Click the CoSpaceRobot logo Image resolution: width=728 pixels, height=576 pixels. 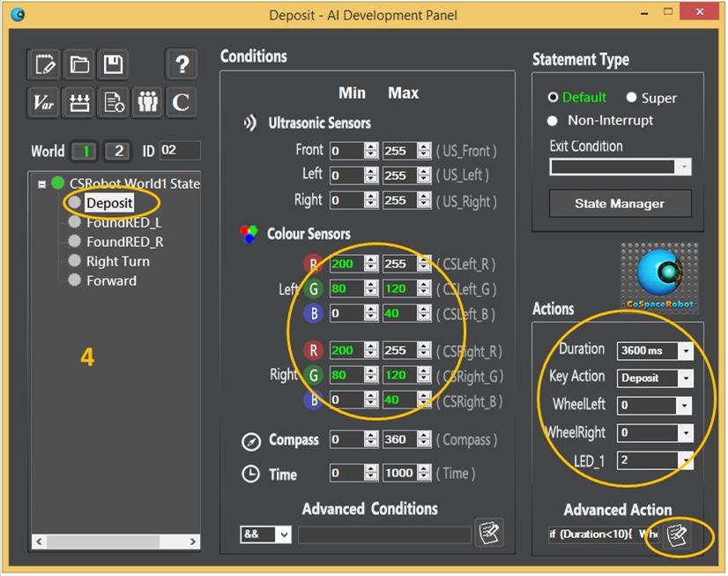[x=659, y=279]
